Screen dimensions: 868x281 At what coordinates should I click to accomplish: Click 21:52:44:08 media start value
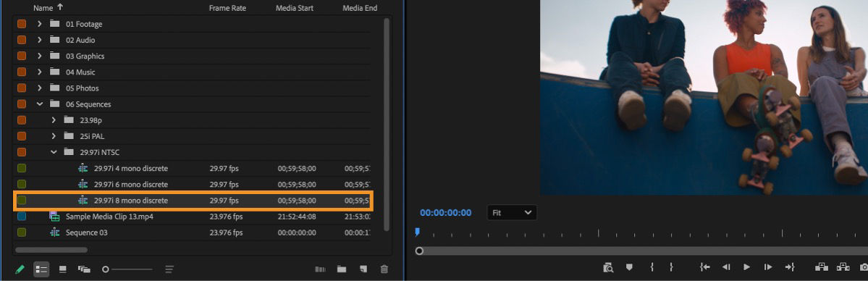pyautogui.click(x=297, y=216)
